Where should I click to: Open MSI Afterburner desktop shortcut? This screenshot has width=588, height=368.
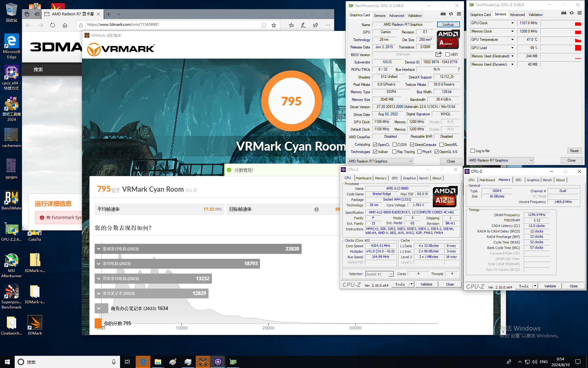pos(11,265)
